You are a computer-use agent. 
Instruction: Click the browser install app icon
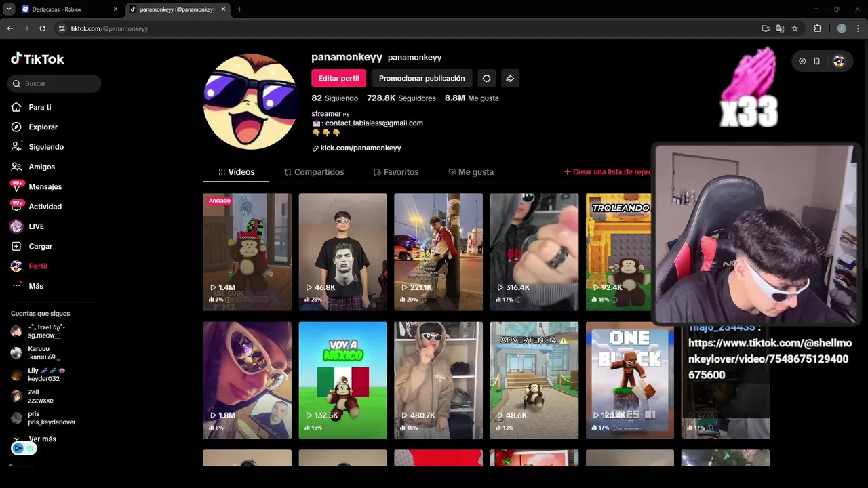[766, 28]
